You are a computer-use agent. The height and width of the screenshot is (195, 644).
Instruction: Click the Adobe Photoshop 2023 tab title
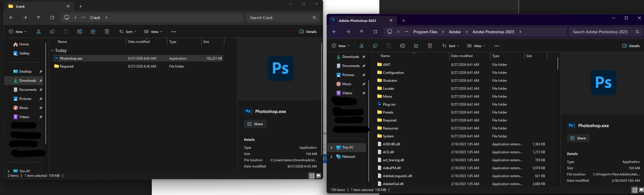point(357,20)
